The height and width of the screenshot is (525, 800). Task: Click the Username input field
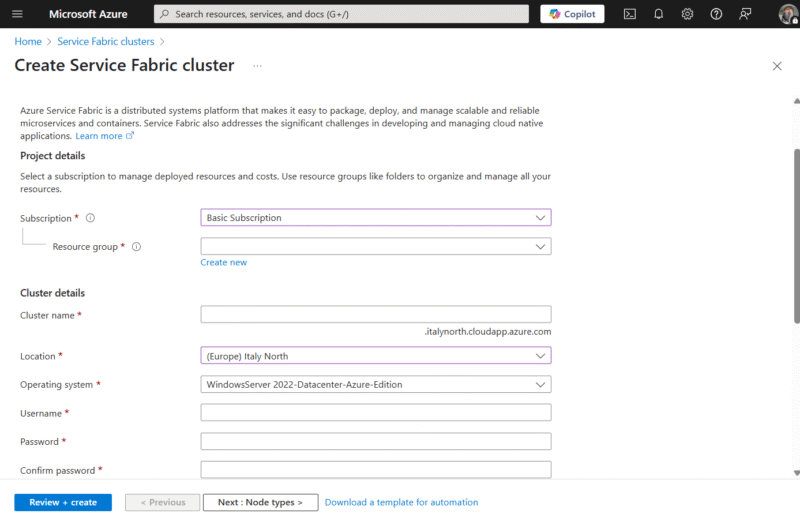coord(376,412)
